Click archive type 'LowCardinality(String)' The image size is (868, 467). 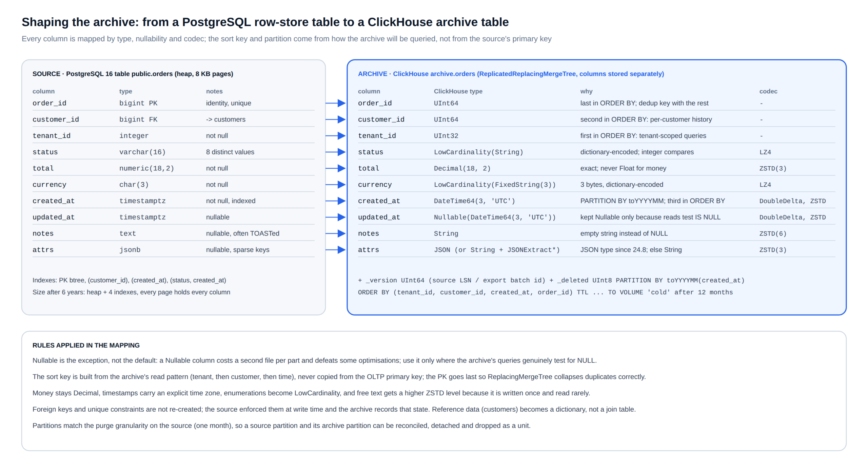[478, 152]
